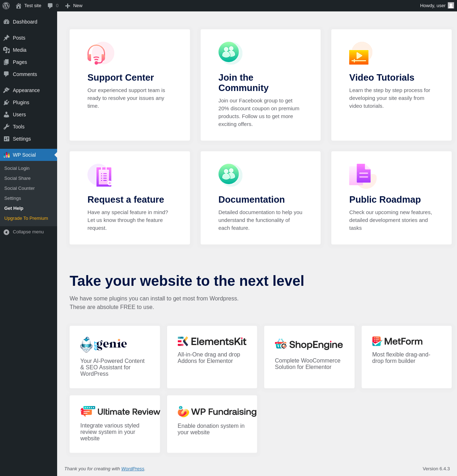Screen dimensions: 457x476
Task: Click the Tools wrench icon
Action: 6,127
